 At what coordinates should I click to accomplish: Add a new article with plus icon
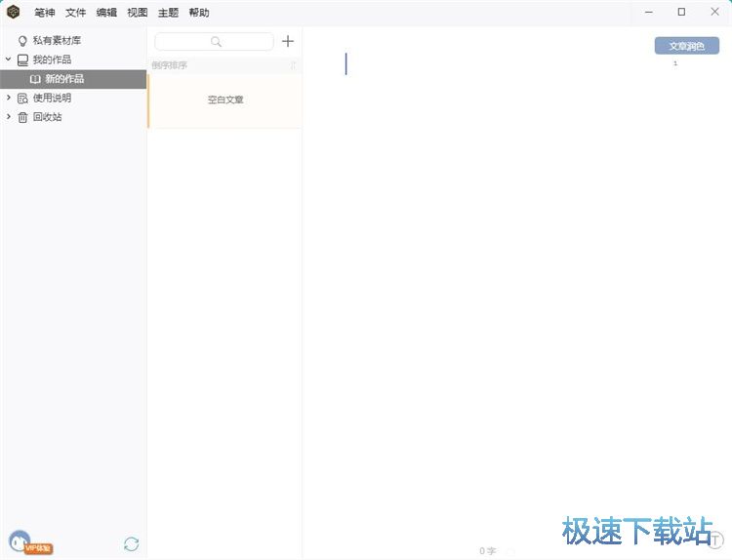pyautogui.click(x=288, y=41)
